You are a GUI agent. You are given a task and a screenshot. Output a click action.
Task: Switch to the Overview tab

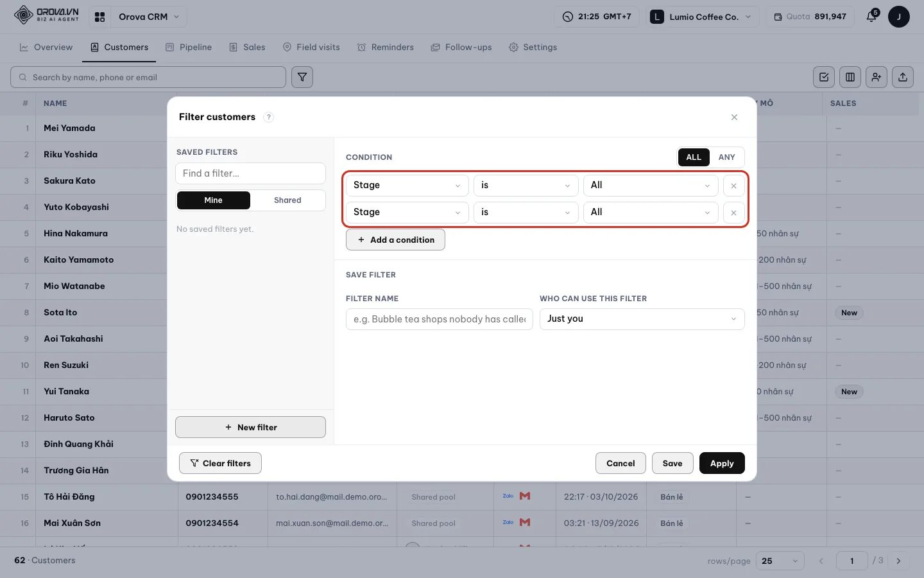click(x=46, y=47)
